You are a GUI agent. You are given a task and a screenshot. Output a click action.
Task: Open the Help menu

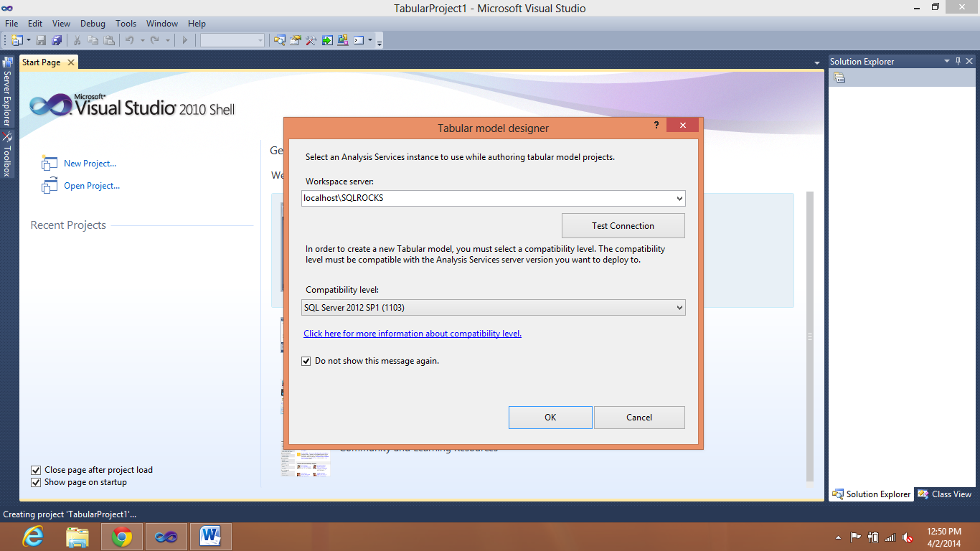[197, 24]
